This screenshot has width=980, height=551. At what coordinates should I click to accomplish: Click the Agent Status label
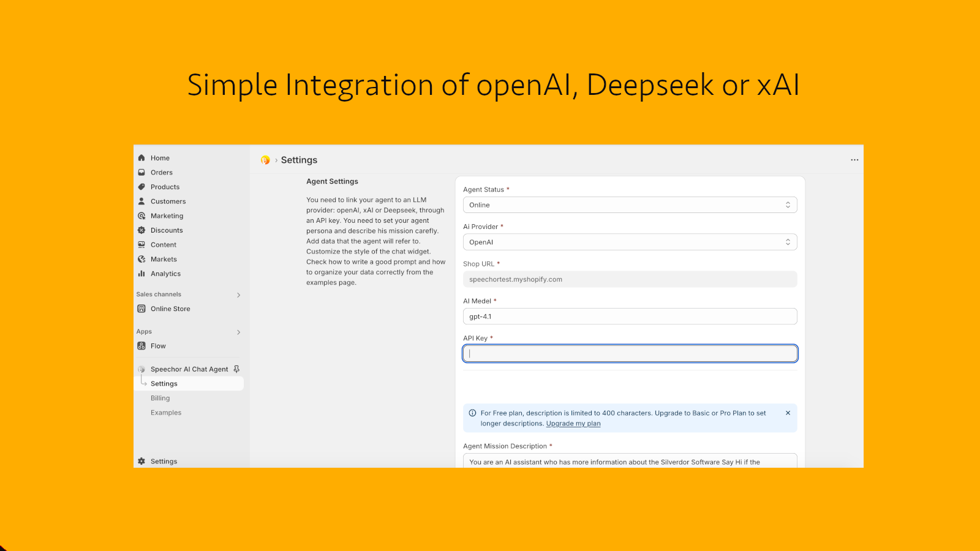click(483, 190)
